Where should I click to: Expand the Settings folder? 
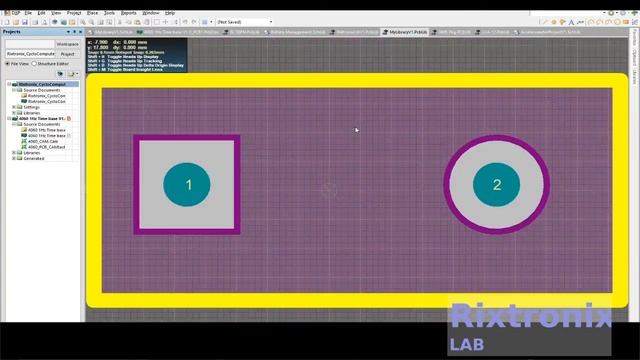point(14,107)
